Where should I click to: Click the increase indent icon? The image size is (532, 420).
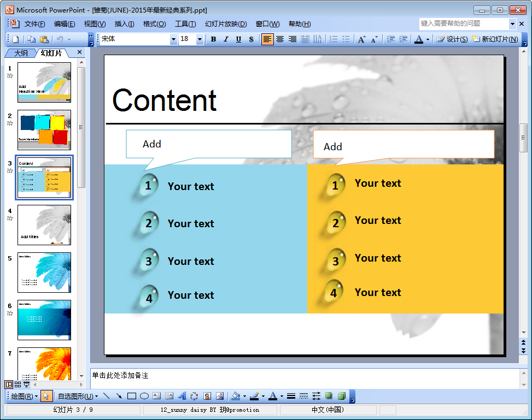pyautogui.click(x=403, y=39)
